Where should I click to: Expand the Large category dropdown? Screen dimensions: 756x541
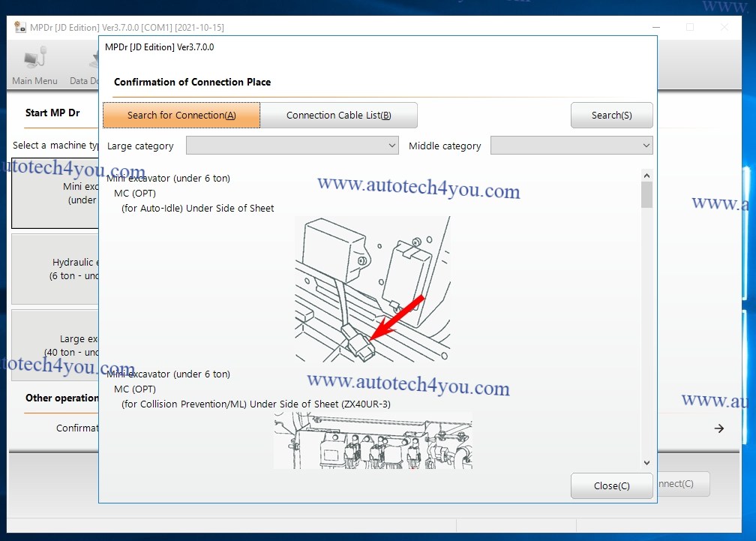pyautogui.click(x=292, y=146)
